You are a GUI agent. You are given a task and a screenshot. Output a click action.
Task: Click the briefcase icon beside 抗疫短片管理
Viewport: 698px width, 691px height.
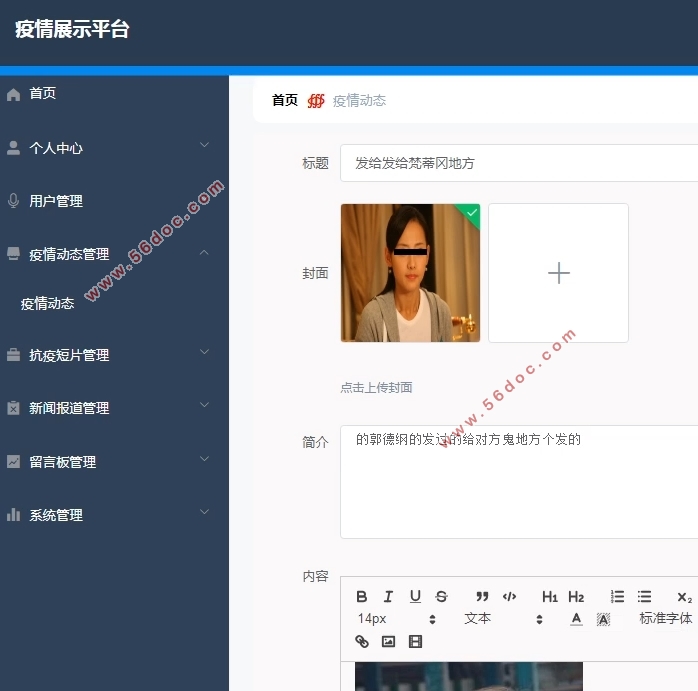tap(13, 355)
